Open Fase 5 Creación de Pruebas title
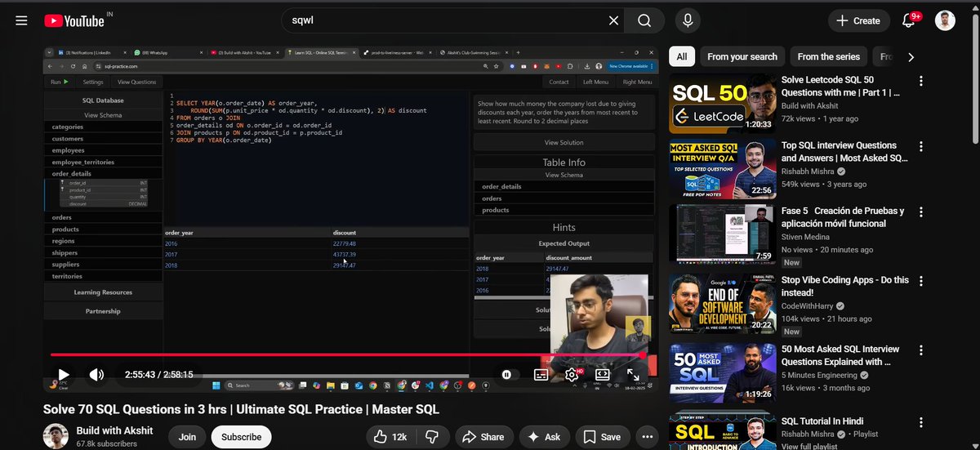 pyautogui.click(x=843, y=217)
